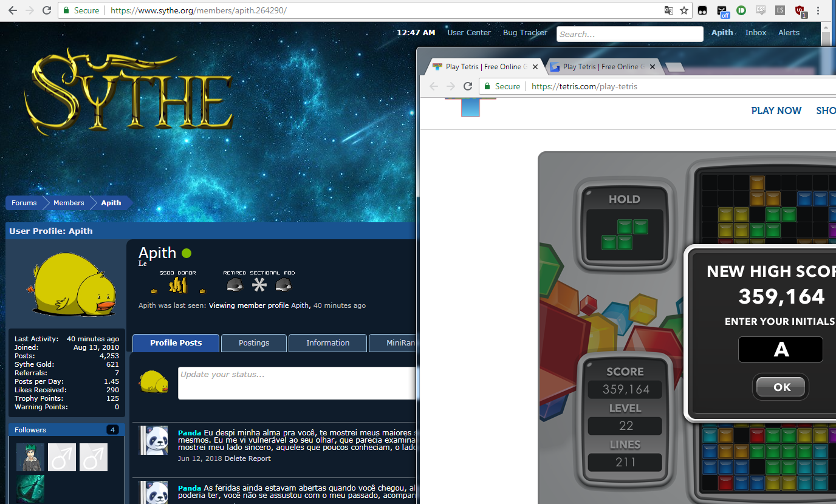Go back in the Sythe browser window
This screenshot has width=836, height=504.
click(x=12, y=10)
